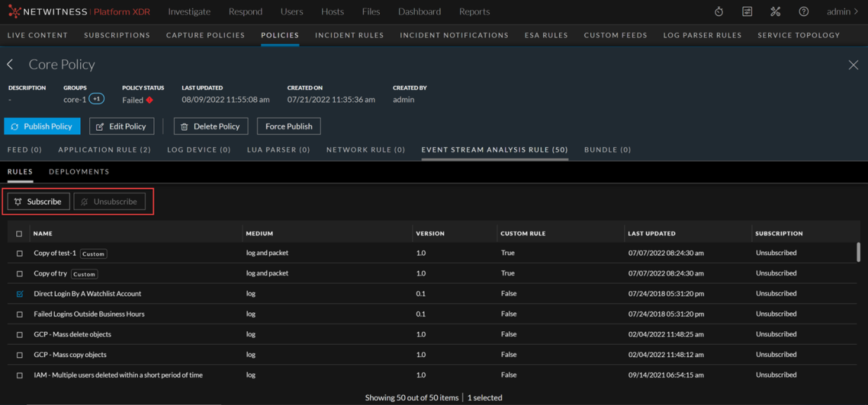
Task: Open the admin tools wrench icon
Action: click(775, 12)
